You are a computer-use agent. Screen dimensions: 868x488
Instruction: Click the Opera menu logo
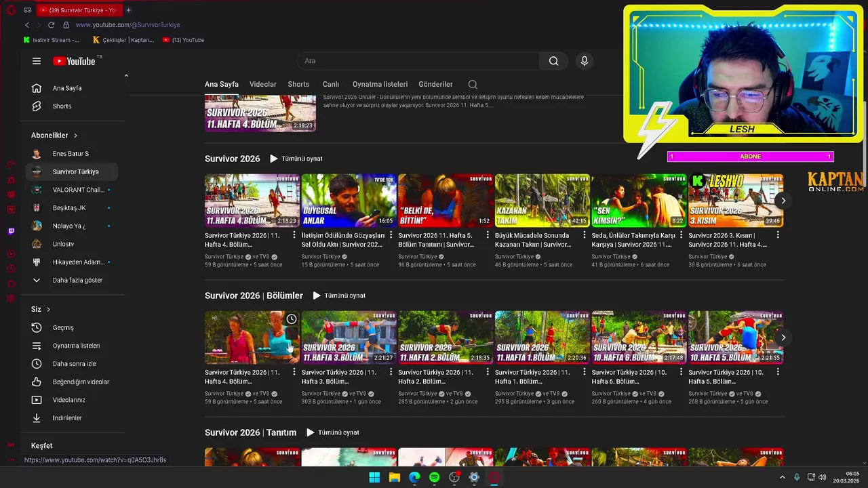pos(9,10)
